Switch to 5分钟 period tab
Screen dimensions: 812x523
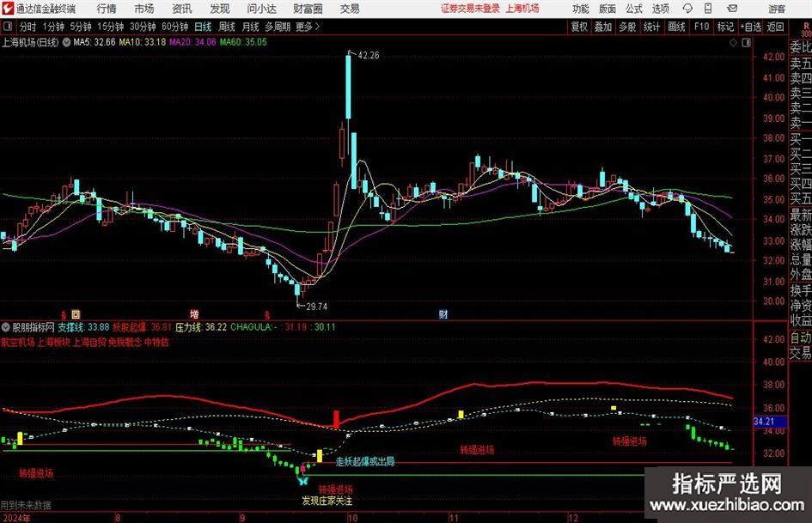(x=80, y=27)
